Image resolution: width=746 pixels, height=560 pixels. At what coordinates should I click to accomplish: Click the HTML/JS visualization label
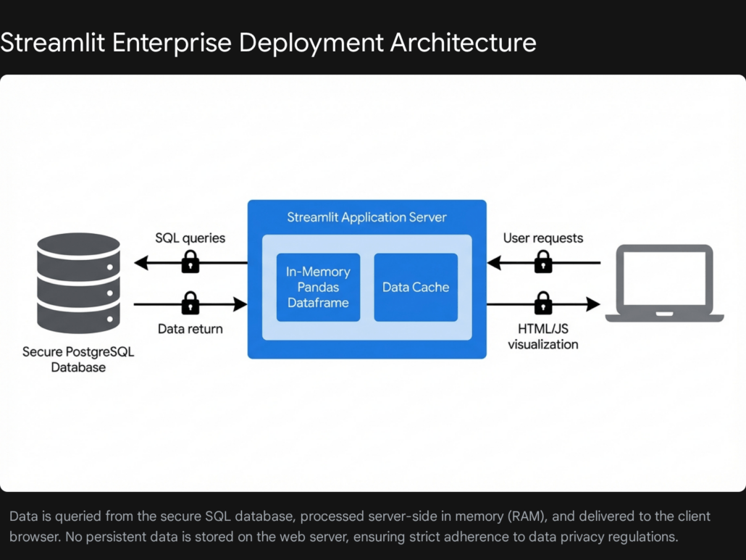(x=543, y=336)
